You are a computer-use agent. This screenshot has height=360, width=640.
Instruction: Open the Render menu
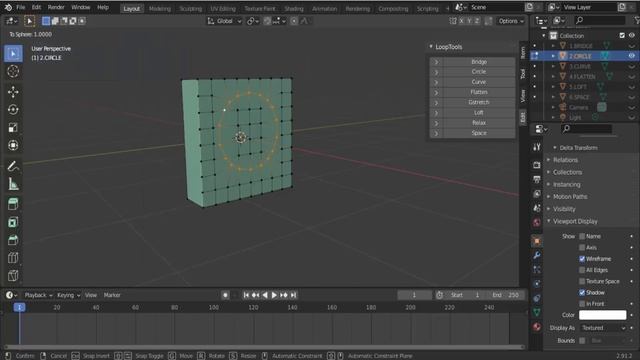[56, 7]
